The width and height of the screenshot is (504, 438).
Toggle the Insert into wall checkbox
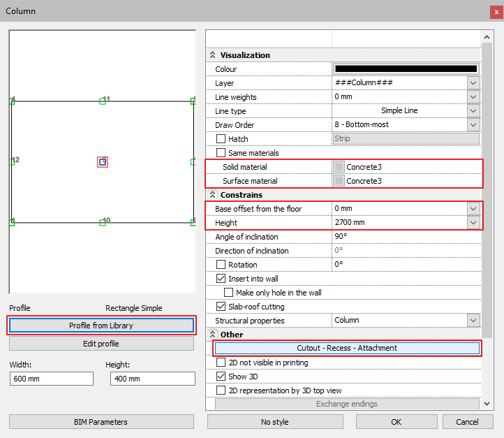coord(221,279)
